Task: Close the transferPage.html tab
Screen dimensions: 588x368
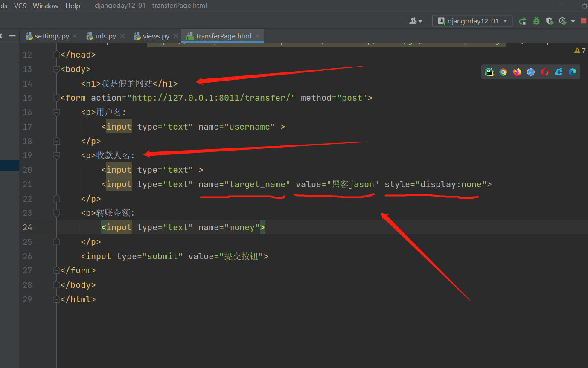Action: (257, 36)
